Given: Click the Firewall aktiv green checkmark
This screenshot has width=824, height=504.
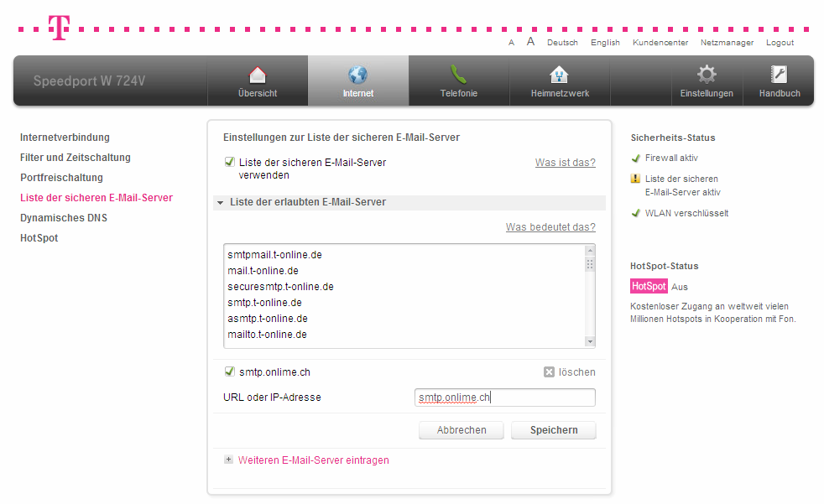Looking at the screenshot, I should coord(636,158).
